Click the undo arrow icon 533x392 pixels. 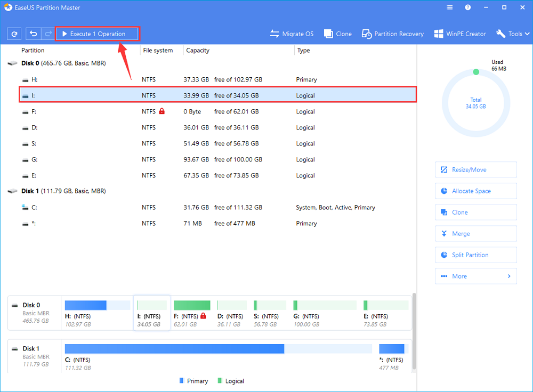(x=33, y=34)
